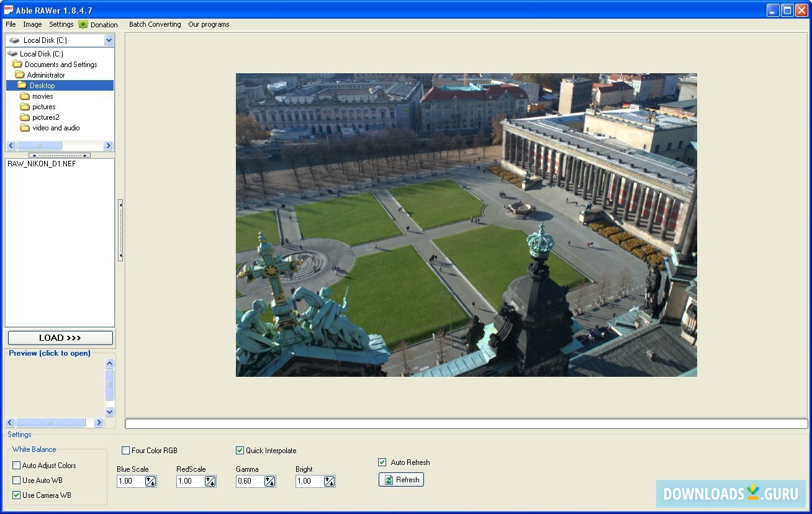The image size is (812, 514).
Task: Click the splitter handle below the folder tree
Action: 60,155
